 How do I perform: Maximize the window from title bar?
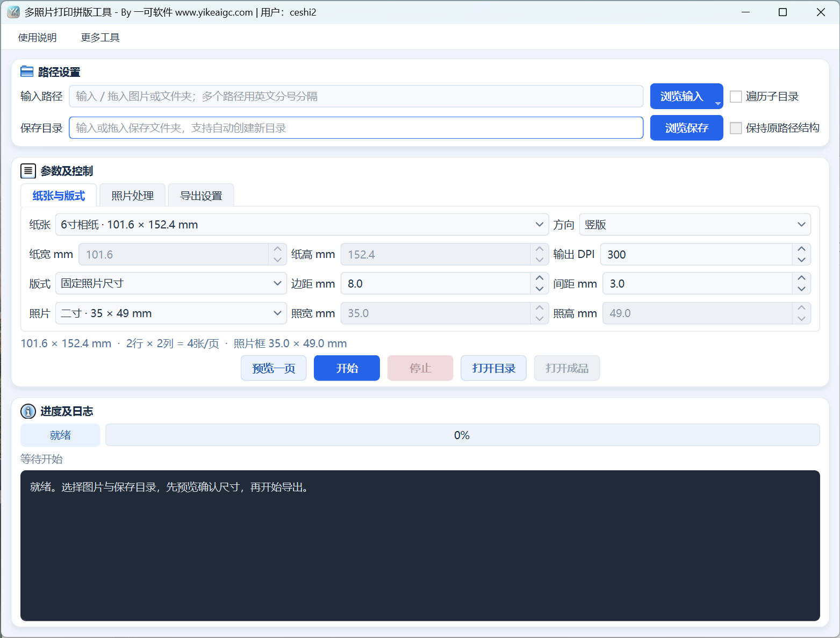(x=783, y=12)
